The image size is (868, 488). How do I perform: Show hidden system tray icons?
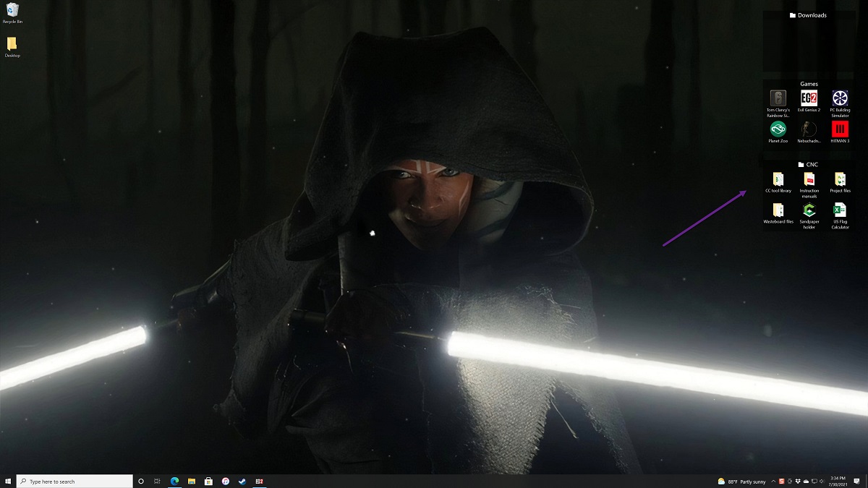[773, 481]
